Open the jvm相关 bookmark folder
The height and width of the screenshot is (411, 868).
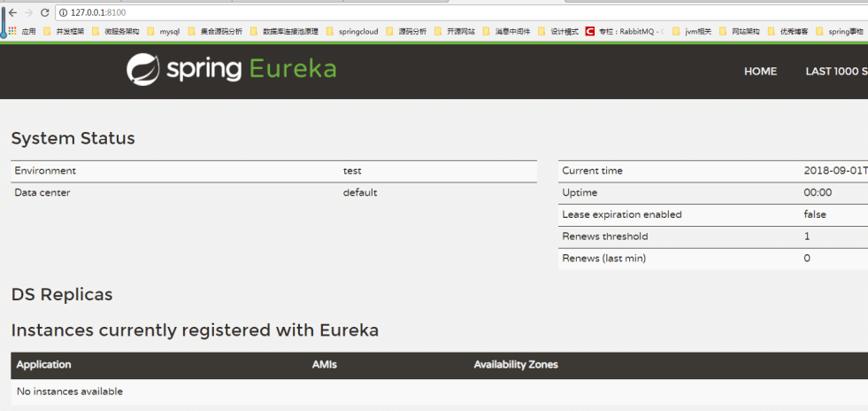[692, 32]
